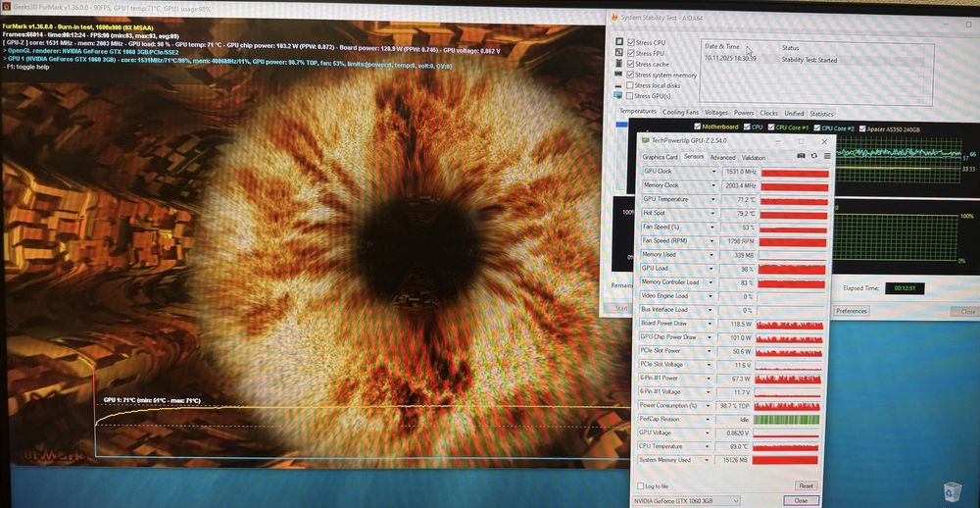Image resolution: width=980 pixels, height=508 pixels.
Task: Click the GPU-Z app icon in title bar
Action: [x=645, y=140]
